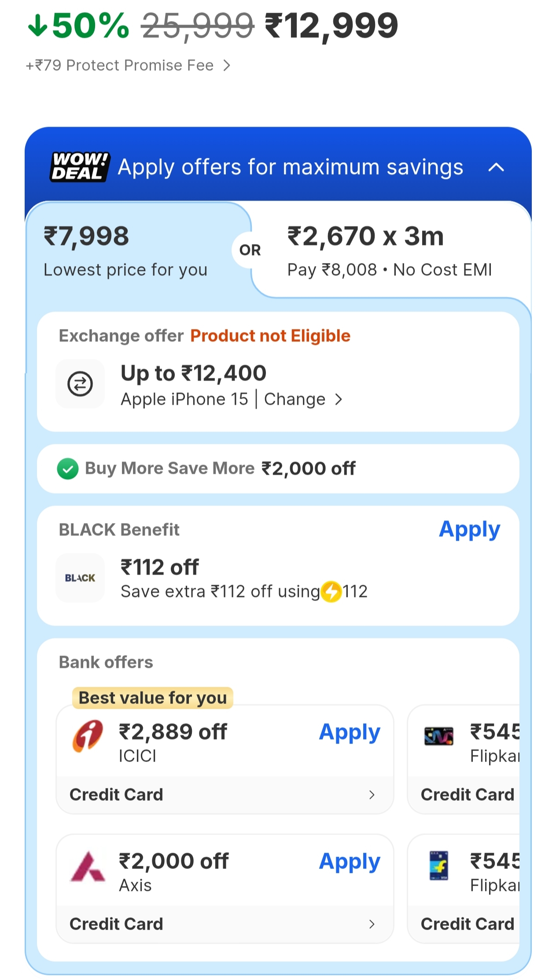
Task: Tap the exchange swap arrows icon
Action: [80, 384]
